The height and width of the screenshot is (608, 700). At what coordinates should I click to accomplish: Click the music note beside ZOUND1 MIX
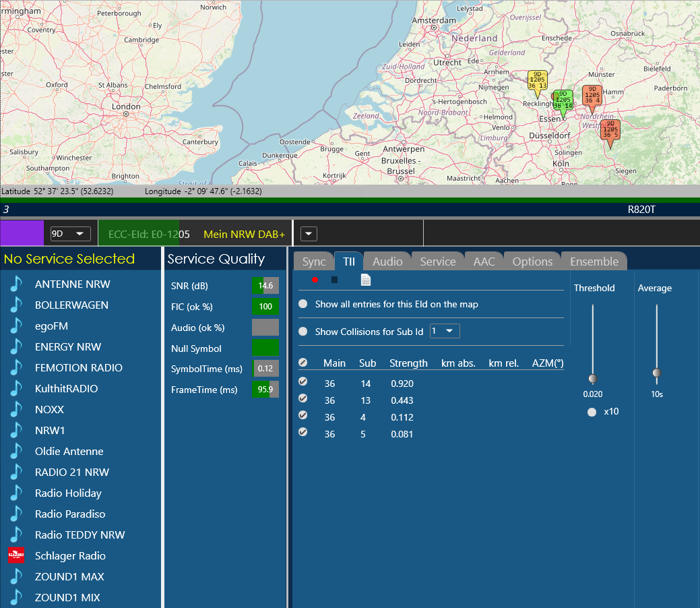click(16, 598)
